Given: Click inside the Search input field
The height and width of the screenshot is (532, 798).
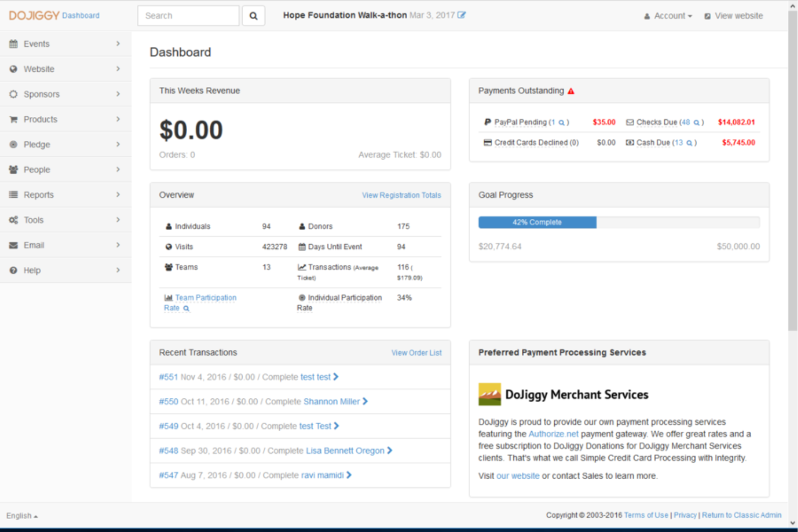Looking at the screenshot, I should point(188,15).
